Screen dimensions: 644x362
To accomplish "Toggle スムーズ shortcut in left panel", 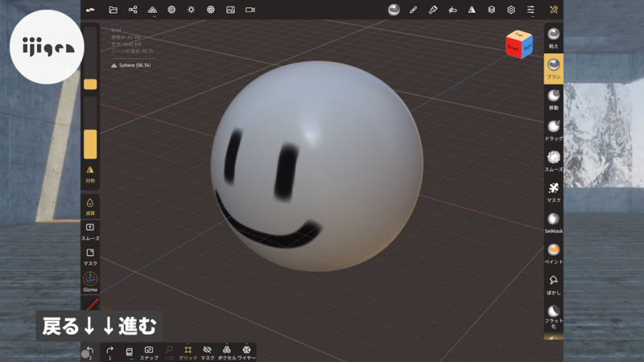I will click(90, 232).
